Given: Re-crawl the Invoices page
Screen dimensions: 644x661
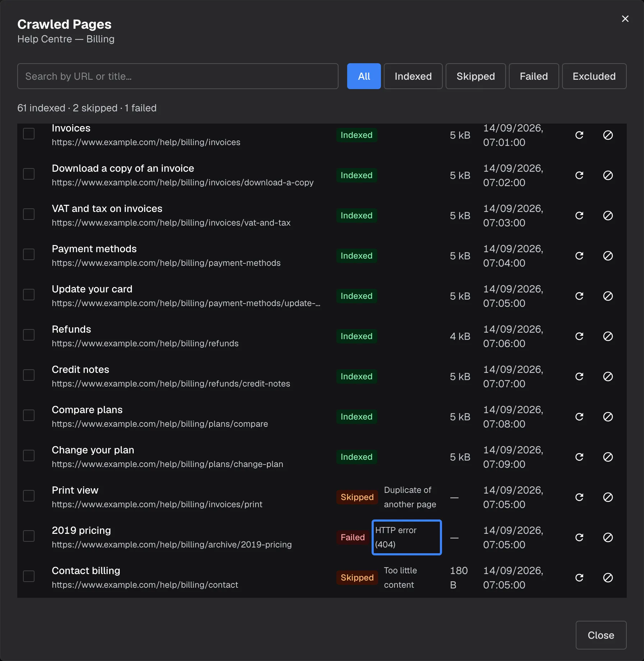Looking at the screenshot, I should (x=579, y=135).
